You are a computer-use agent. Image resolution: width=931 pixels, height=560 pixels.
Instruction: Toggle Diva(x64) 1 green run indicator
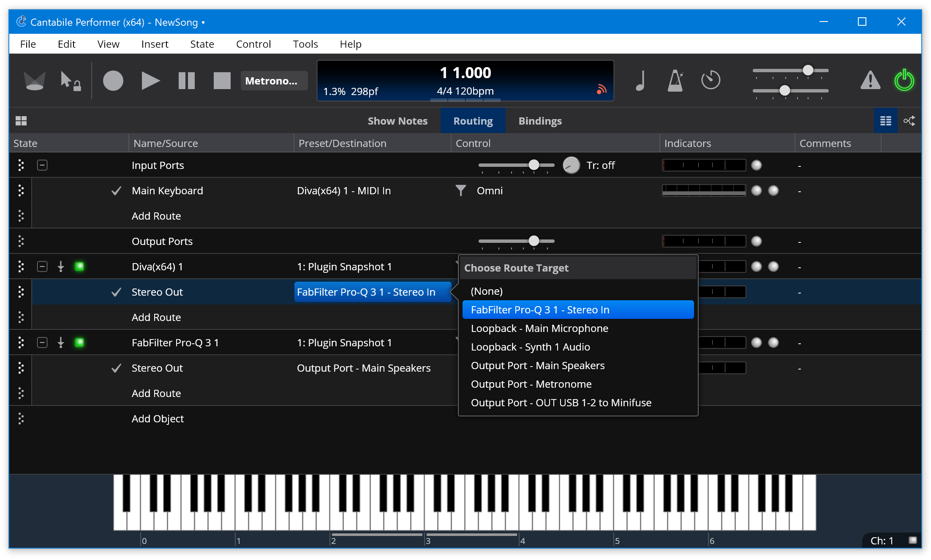(x=79, y=266)
